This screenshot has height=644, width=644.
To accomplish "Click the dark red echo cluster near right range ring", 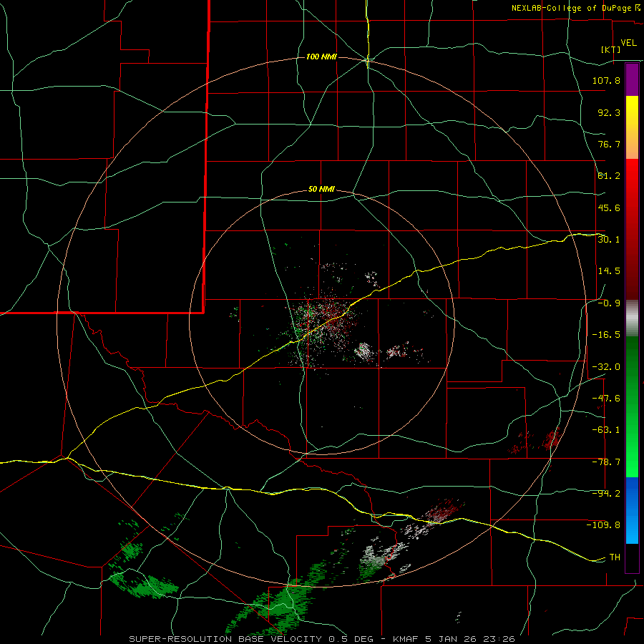I will coord(551,439).
